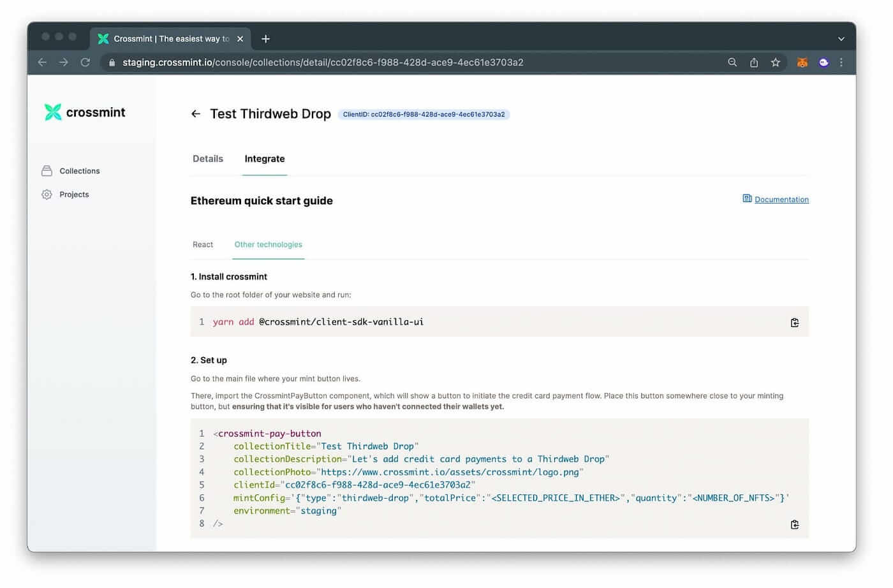
Task: Open a new browser tab
Action: tap(266, 39)
